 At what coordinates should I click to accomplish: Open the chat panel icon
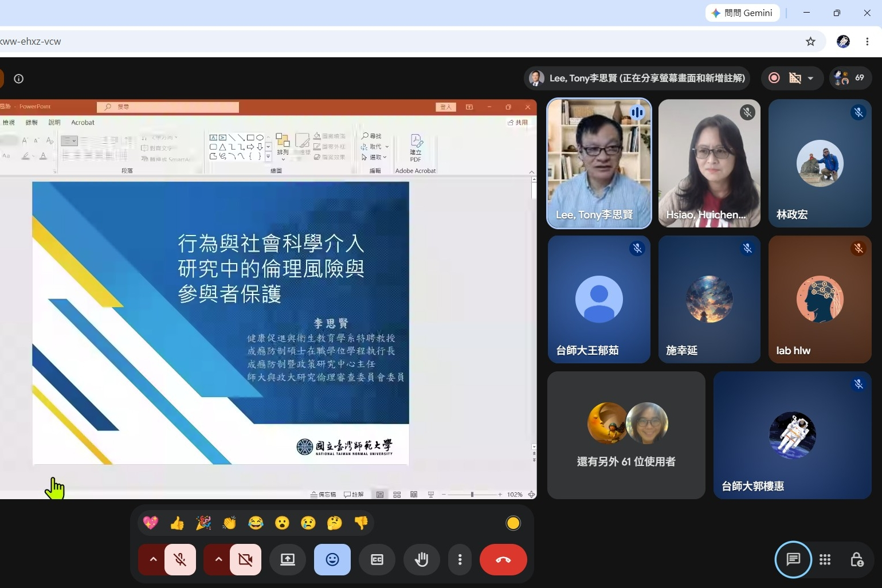pyautogui.click(x=793, y=559)
